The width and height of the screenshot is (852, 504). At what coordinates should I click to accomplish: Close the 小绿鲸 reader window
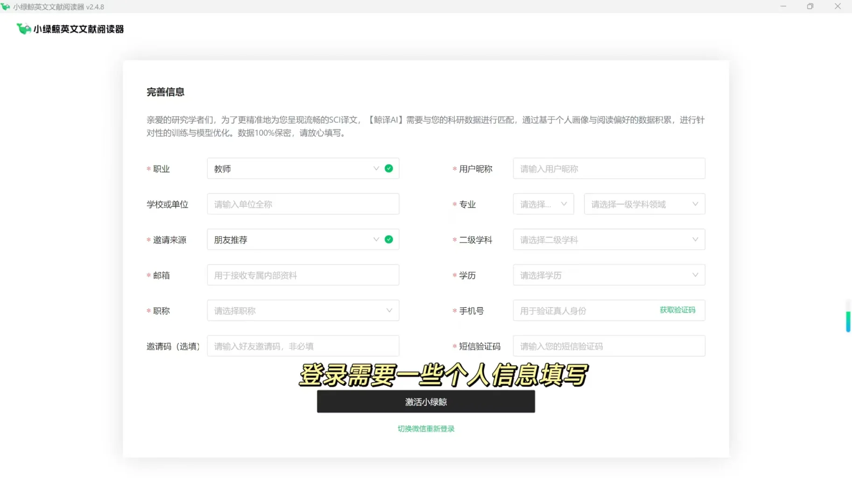pyautogui.click(x=838, y=7)
